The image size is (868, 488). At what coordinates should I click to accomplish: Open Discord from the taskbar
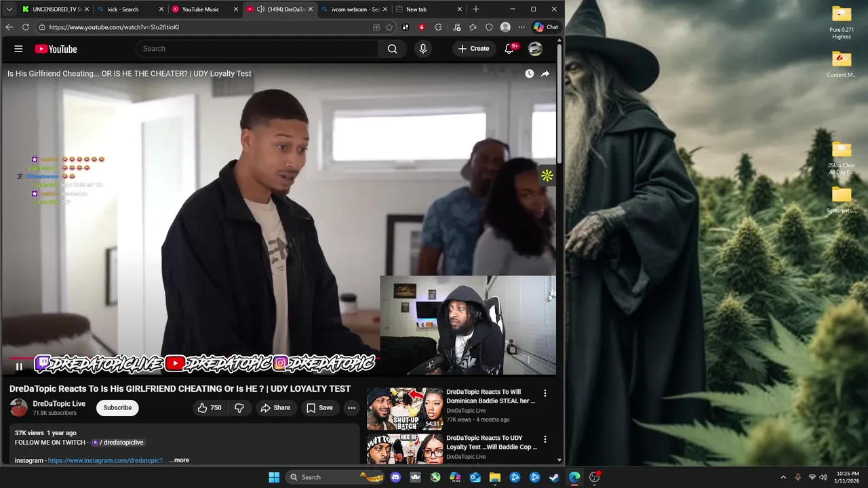tap(396, 477)
